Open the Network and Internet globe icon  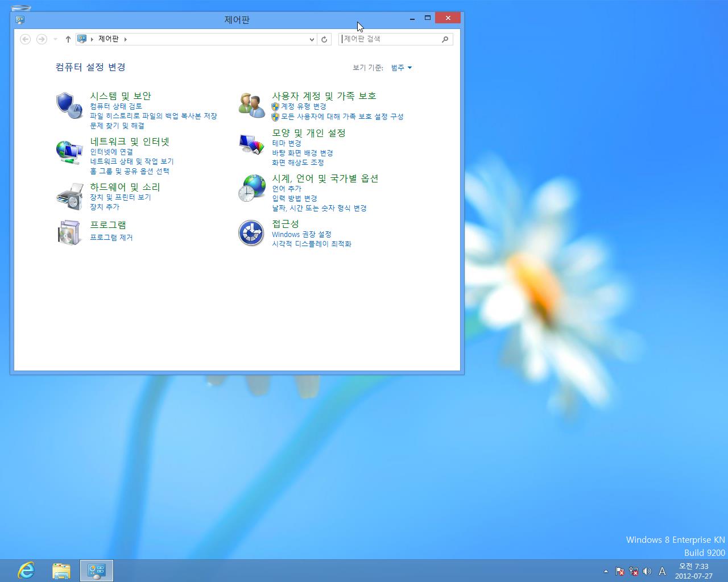click(x=69, y=152)
